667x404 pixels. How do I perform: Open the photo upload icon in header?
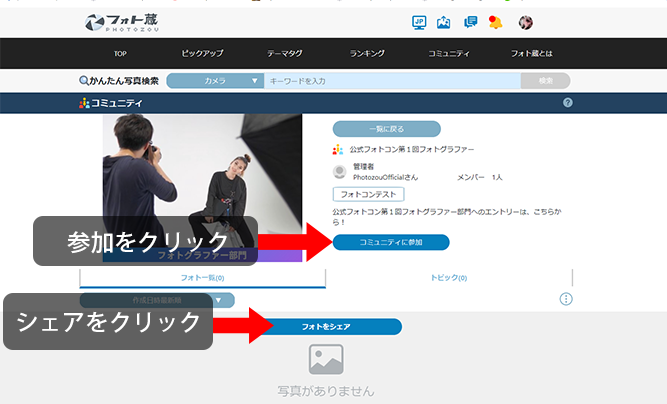(x=443, y=22)
